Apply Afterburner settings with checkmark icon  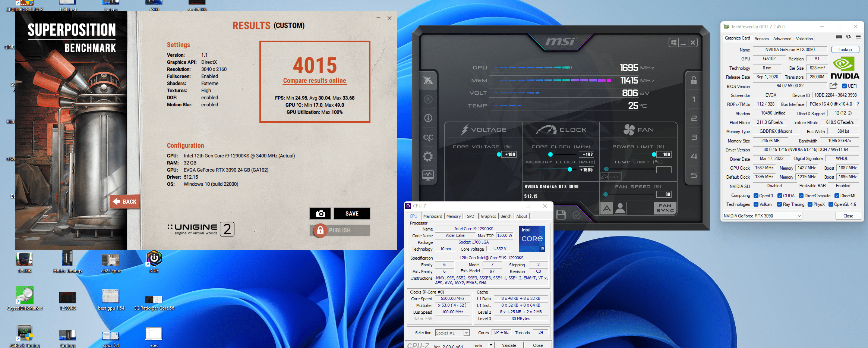(x=576, y=215)
